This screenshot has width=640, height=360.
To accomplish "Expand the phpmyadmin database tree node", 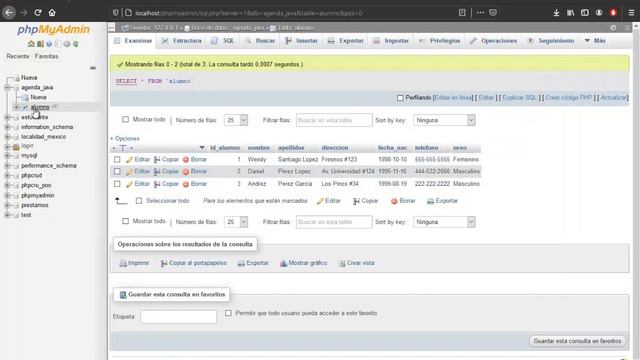I will (x=7, y=196).
